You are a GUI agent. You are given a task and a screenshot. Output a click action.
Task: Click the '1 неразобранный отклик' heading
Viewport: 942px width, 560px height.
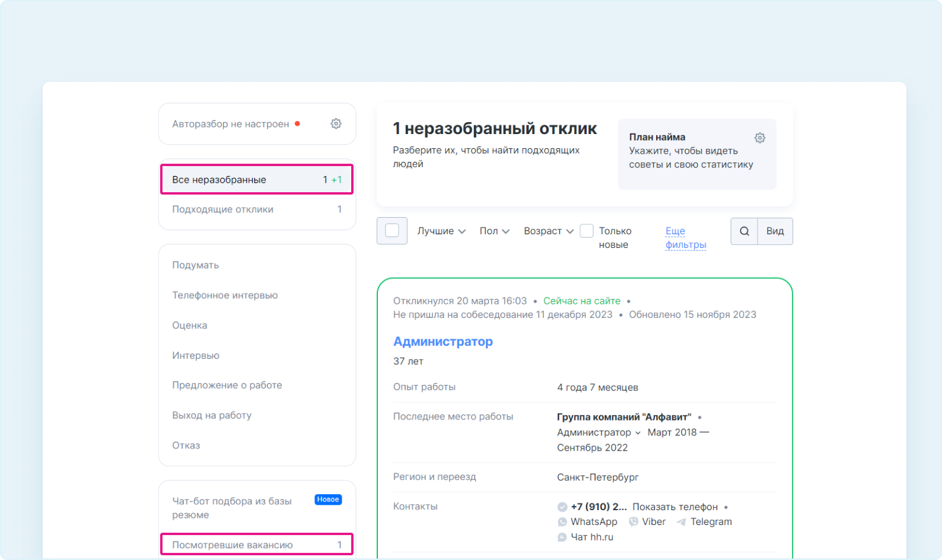pos(495,129)
